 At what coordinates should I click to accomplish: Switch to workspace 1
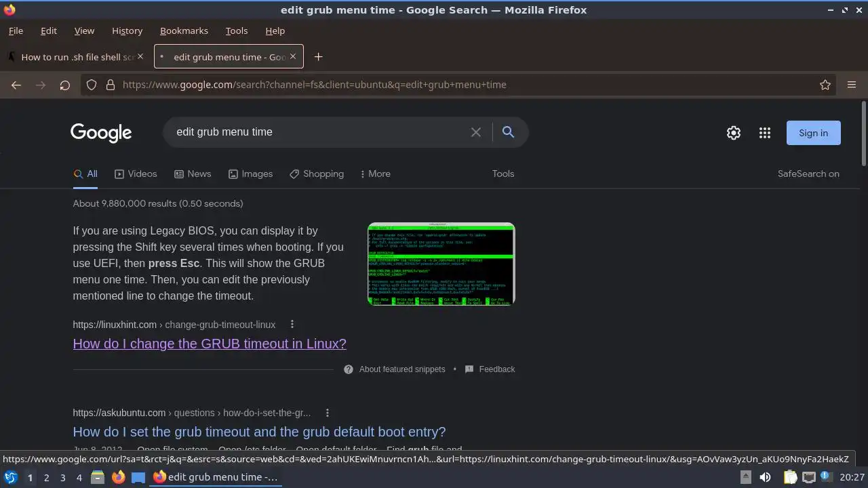point(30,478)
